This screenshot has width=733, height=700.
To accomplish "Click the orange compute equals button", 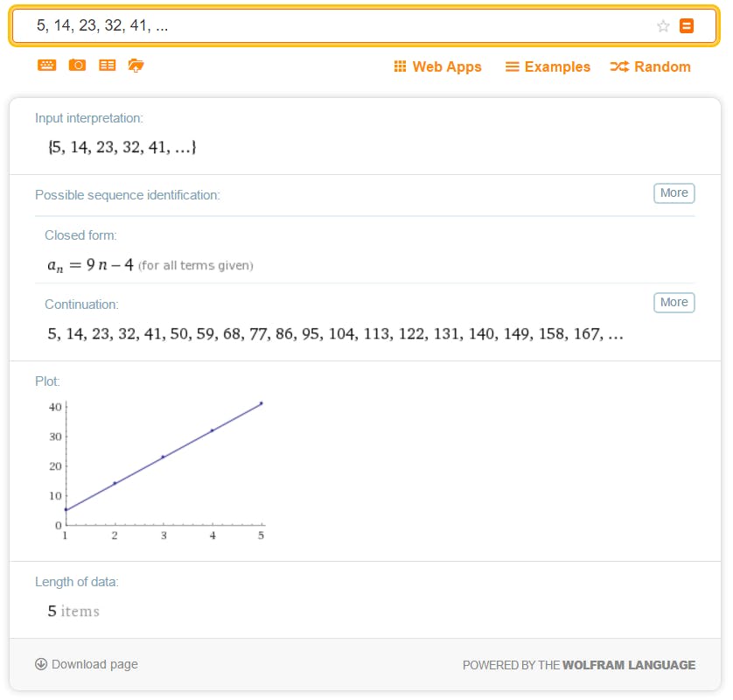I will (687, 26).
